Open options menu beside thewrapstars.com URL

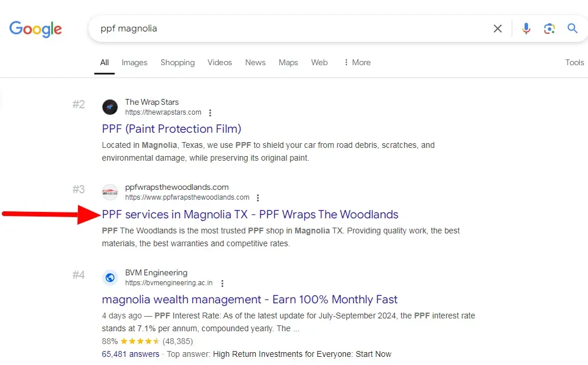point(210,113)
